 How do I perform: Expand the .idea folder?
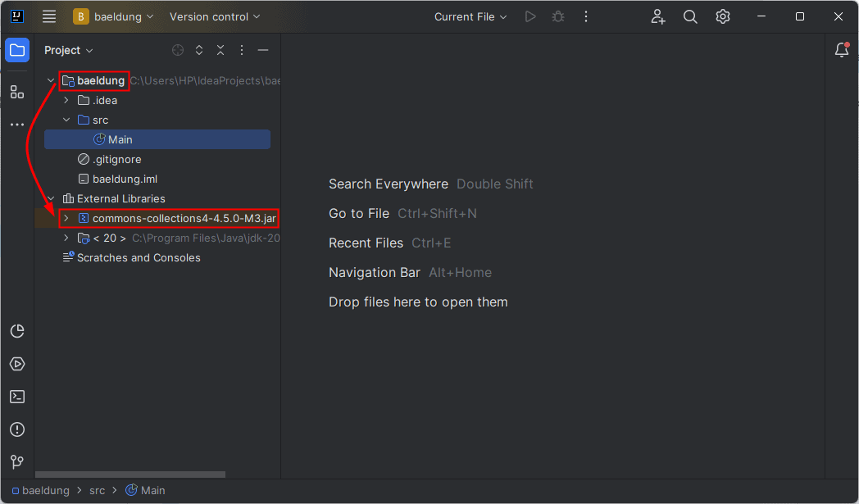click(x=66, y=100)
